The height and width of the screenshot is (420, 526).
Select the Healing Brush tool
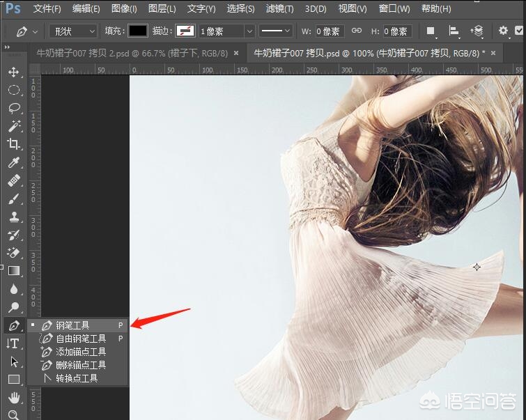click(13, 180)
